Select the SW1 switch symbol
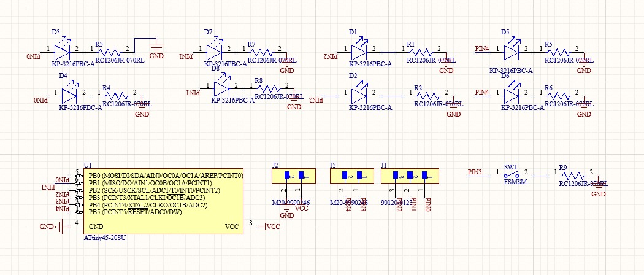Image resolution: width=644 pixels, height=275 pixels. (512, 175)
